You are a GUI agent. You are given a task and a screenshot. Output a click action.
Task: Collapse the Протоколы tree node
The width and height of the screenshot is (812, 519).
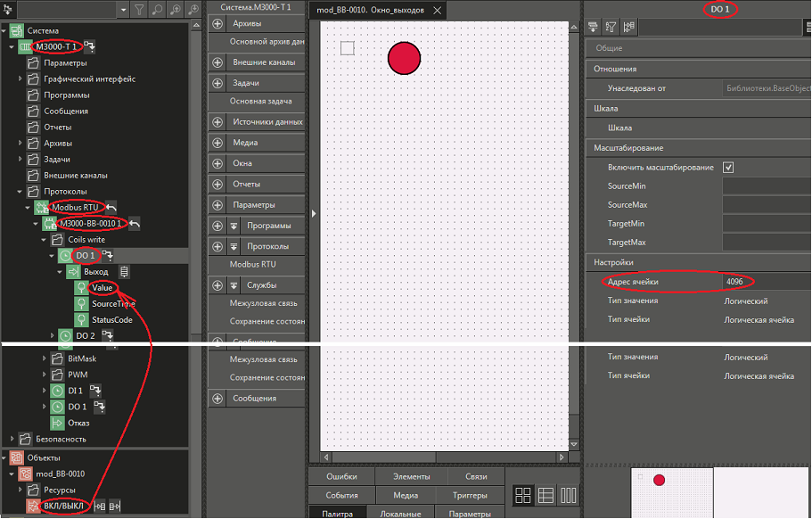[20, 192]
